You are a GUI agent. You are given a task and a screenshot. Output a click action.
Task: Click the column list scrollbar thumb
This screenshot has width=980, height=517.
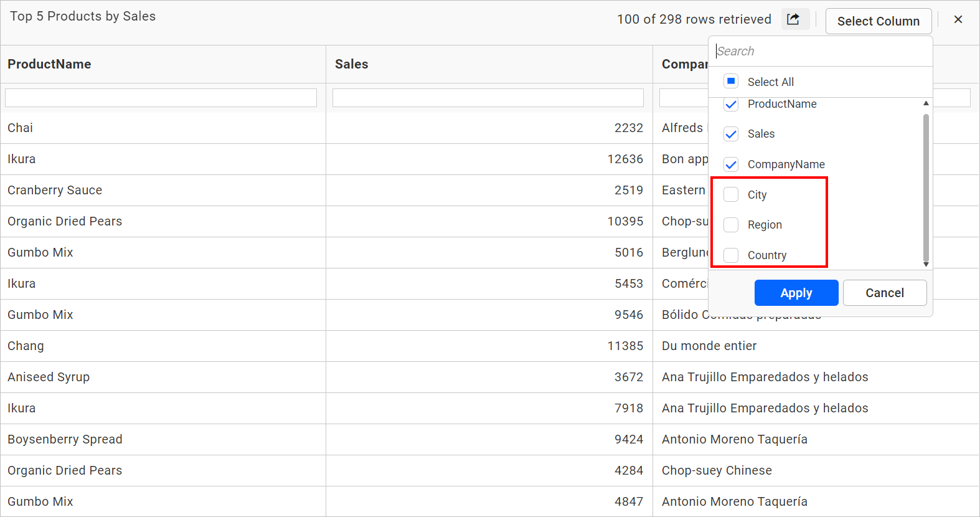pos(926,187)
